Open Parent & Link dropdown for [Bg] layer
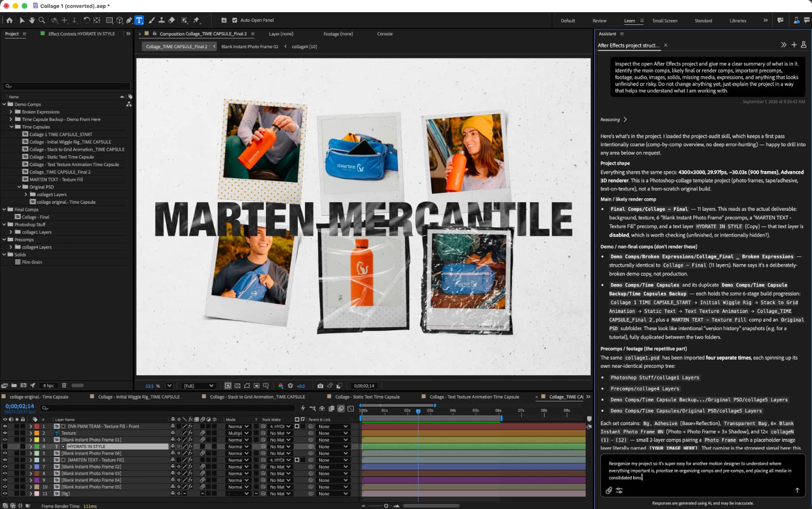Viewport: 812px width, 509px height. coord(333,493)
